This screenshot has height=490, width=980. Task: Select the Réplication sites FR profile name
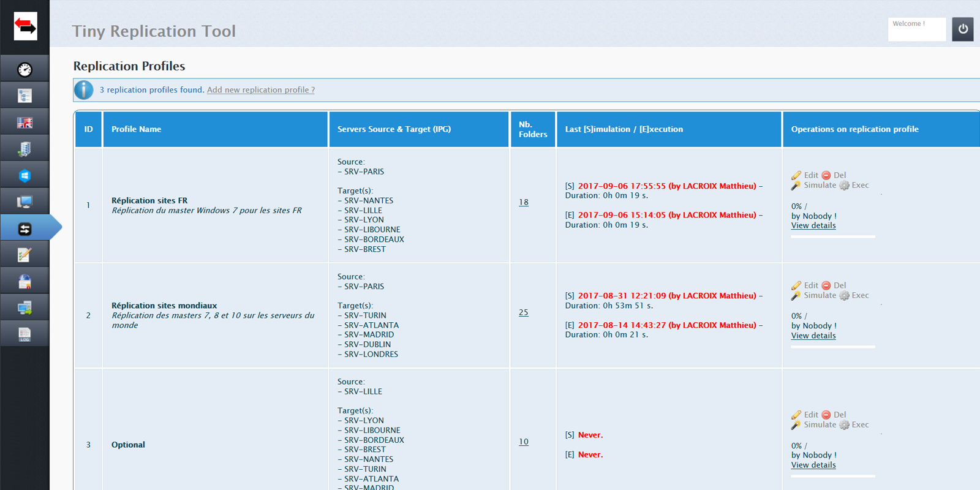tap(149, 200)
